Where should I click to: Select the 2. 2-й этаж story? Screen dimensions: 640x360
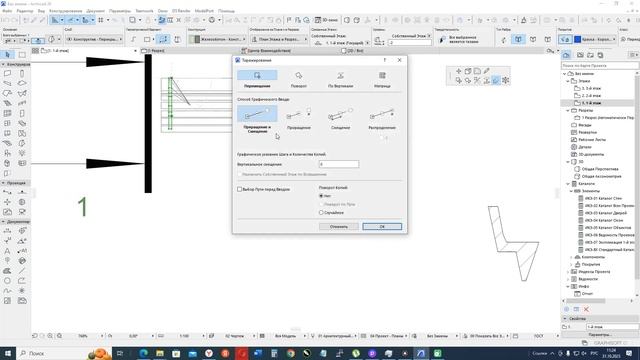591,96
